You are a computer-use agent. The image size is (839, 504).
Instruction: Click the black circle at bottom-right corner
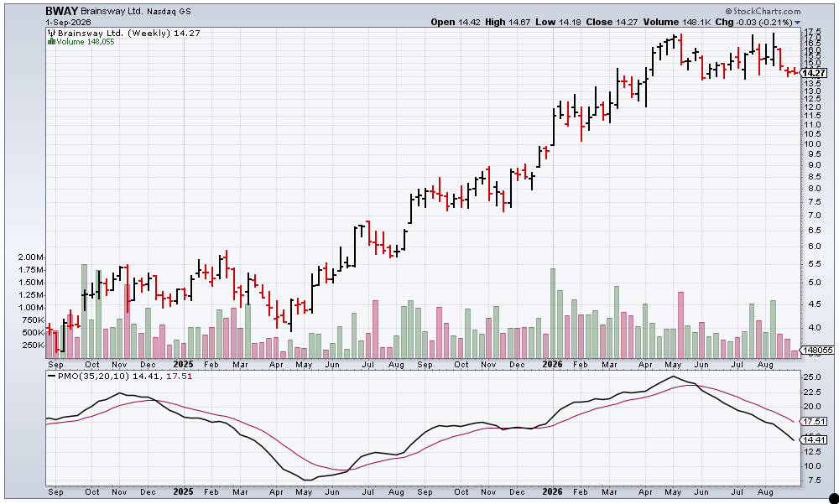click(834, 499)
